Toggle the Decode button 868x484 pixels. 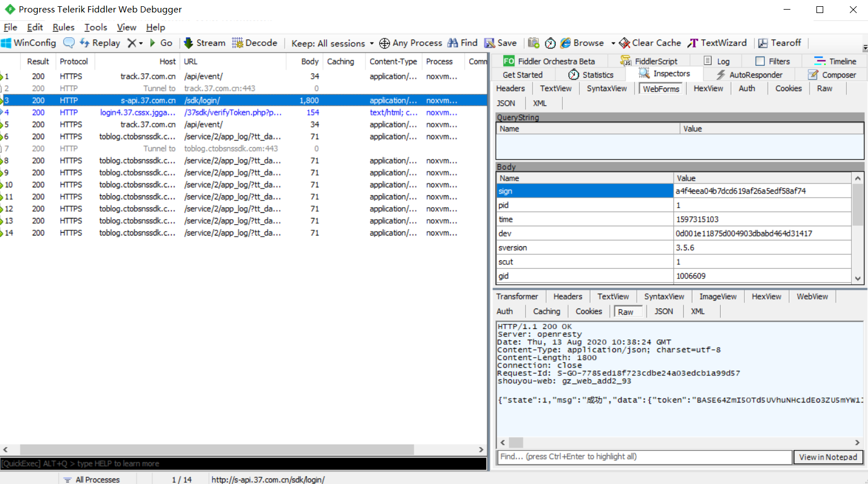(x=254, y=43)
